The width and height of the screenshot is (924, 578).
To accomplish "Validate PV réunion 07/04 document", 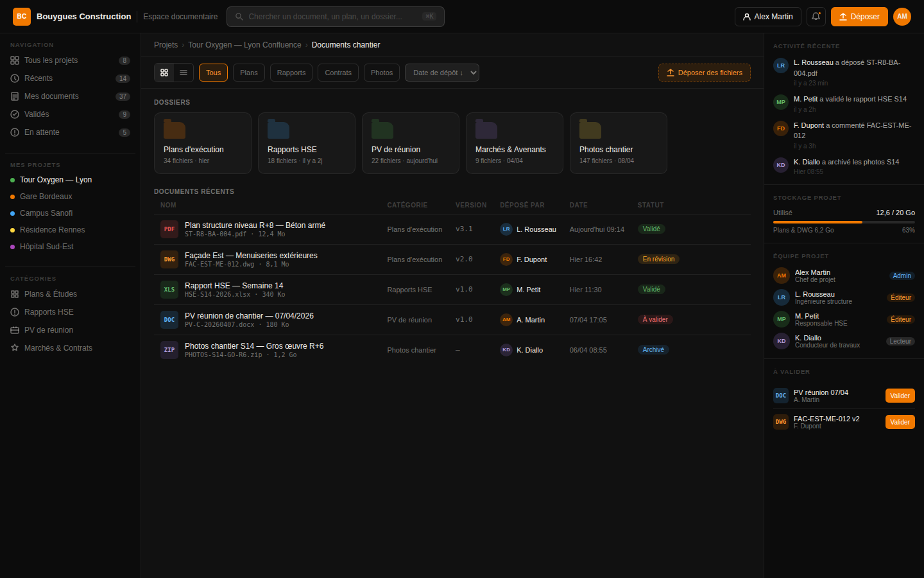I will coord(900,396).
